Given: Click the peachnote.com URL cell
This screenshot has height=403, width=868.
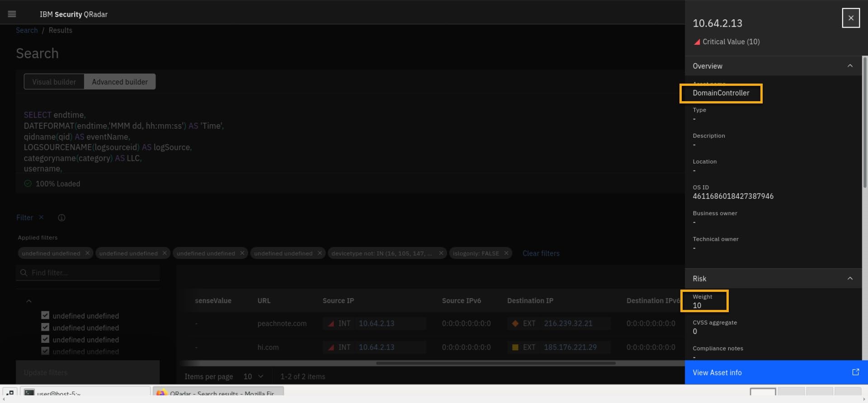Looking at the screenshot, I should [282, 323].
